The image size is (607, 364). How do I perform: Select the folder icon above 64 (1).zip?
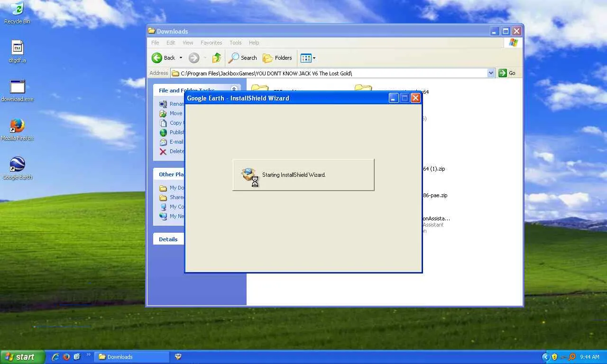click(x=363, y=89)
